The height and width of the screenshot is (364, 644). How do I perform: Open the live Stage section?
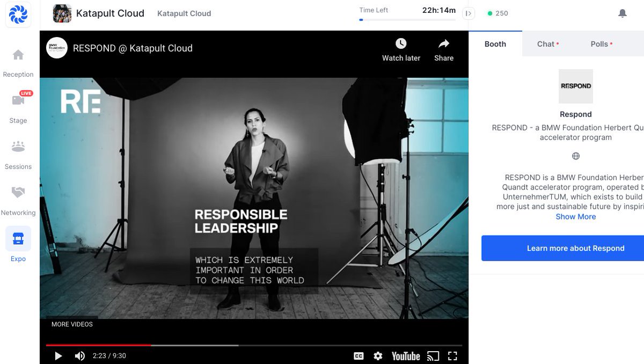(18, 108)
